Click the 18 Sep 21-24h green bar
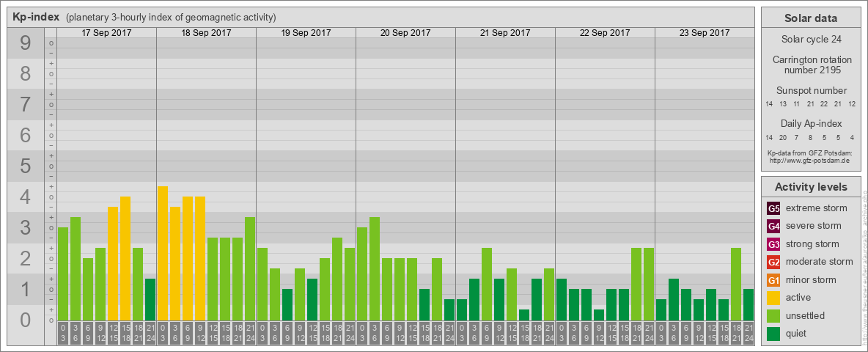Viewport: 868px width, 352px height. point(250,269)
